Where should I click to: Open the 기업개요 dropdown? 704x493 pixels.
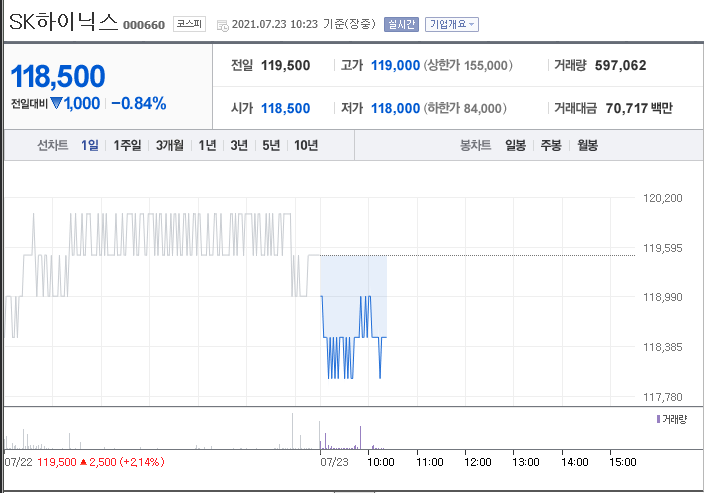(x=452, y=24)
